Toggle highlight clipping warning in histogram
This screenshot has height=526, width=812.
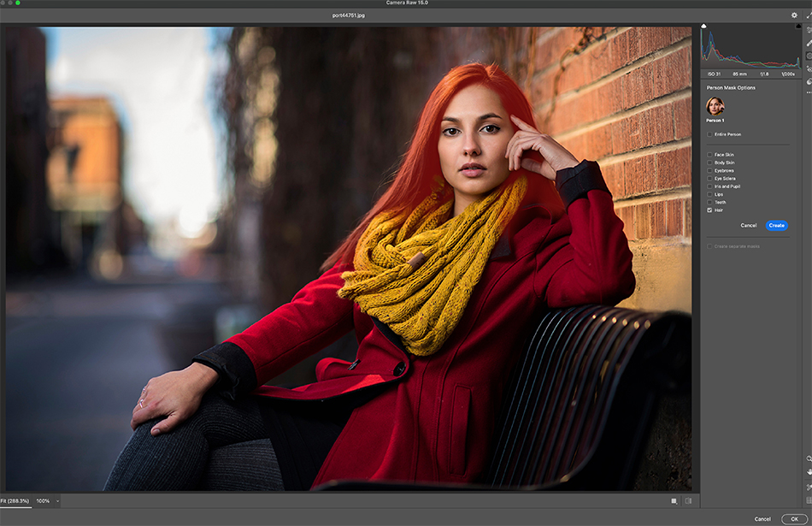[x=799, y=26]
